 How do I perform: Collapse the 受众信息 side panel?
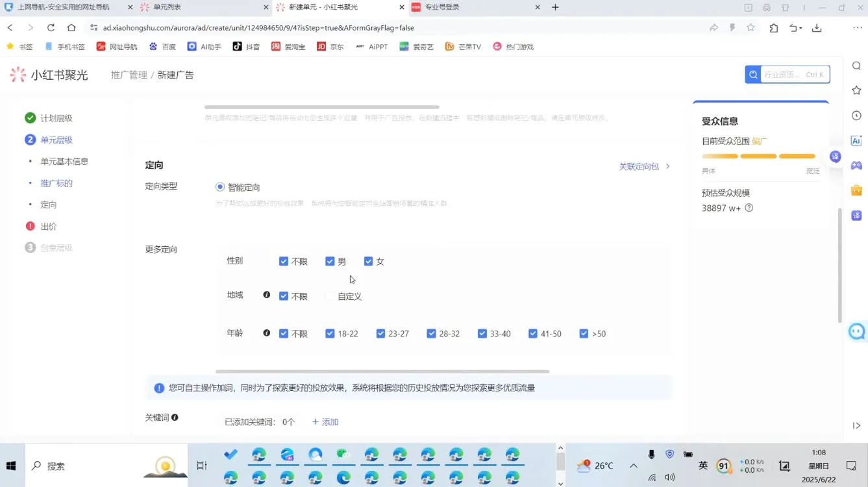[x=835, y=156]
